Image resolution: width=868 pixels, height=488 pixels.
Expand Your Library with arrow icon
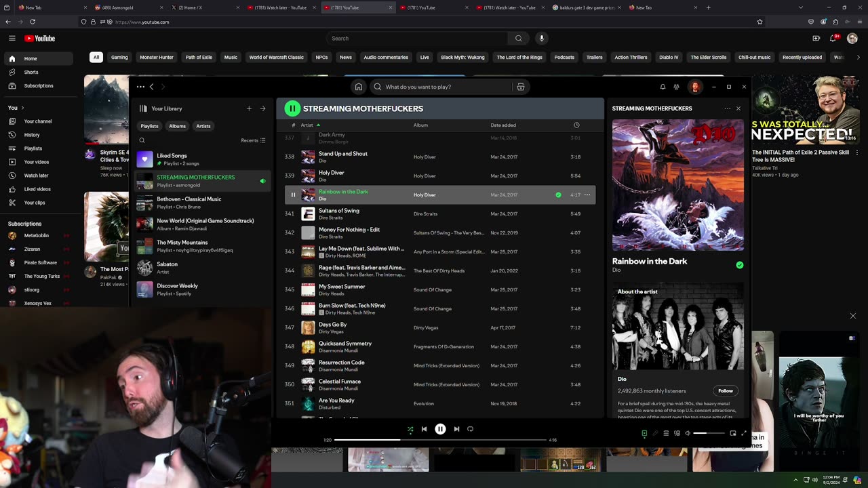pyautogui.click(x=262, y=108)
